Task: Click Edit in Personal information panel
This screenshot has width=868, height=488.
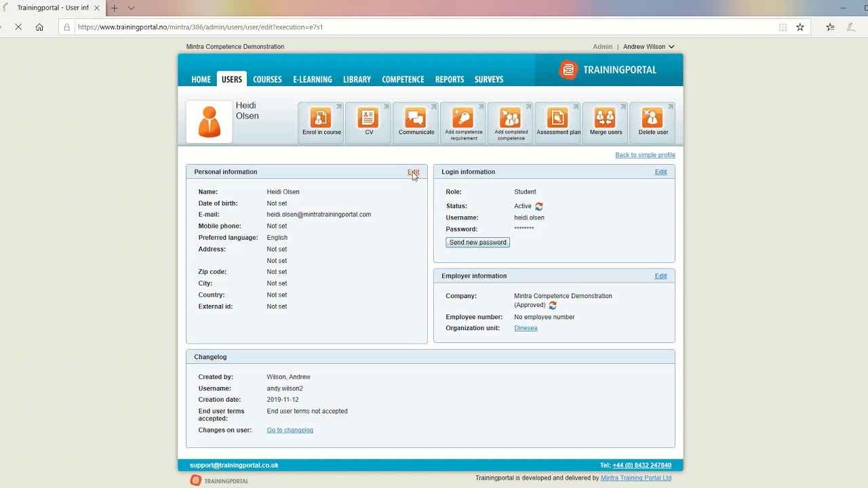Action: 413,172
